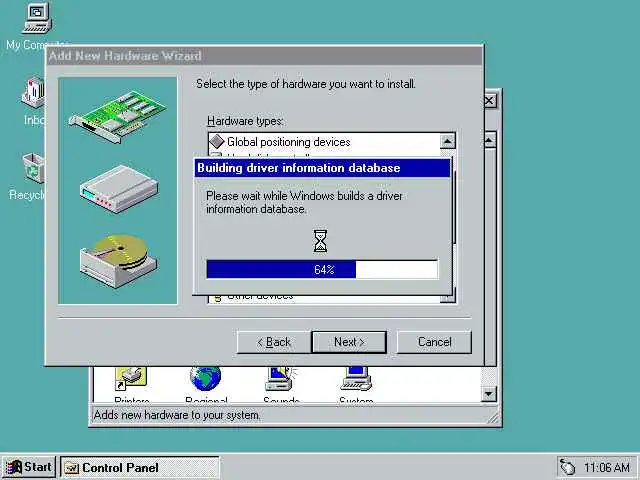
Task: Switch to Control Panel taskbar button
Action: tap(140, 467)
